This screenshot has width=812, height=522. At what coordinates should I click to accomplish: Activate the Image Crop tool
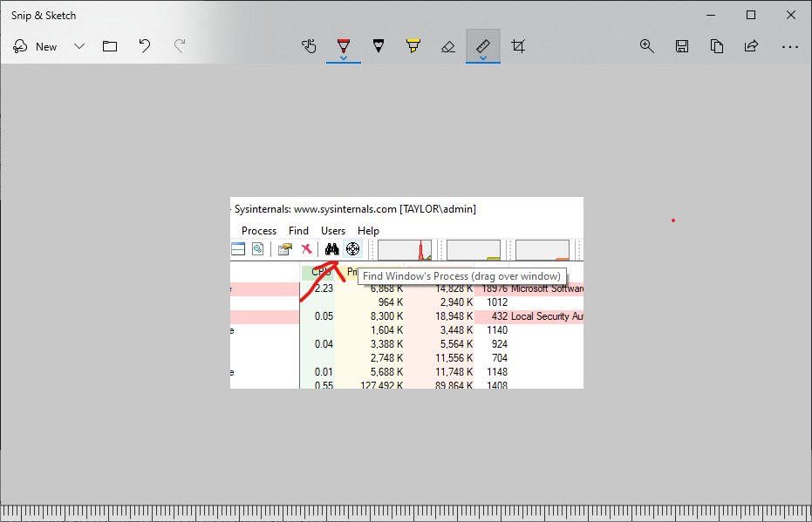coord(518,46)
